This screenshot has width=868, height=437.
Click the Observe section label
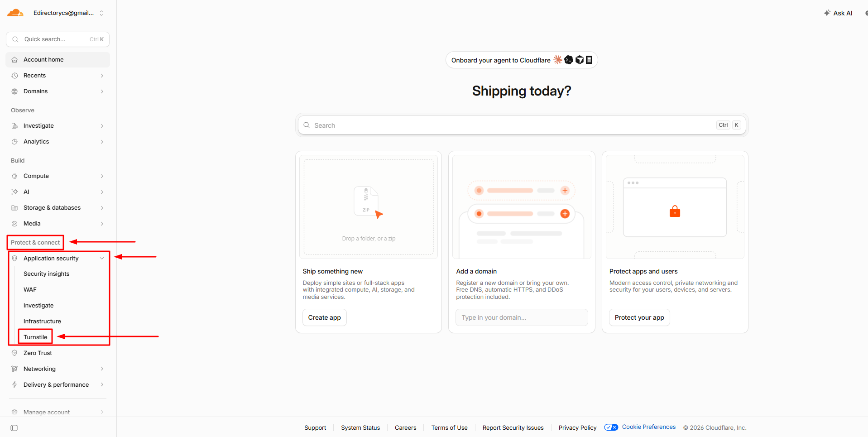pos(23,110)
